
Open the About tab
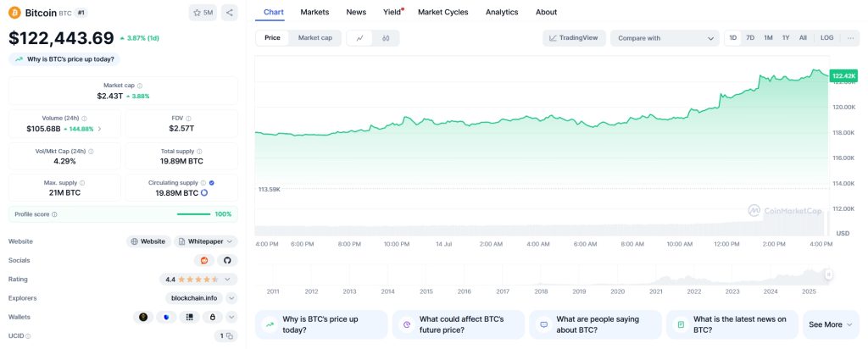pyautogui.click(x=547, y=12)
